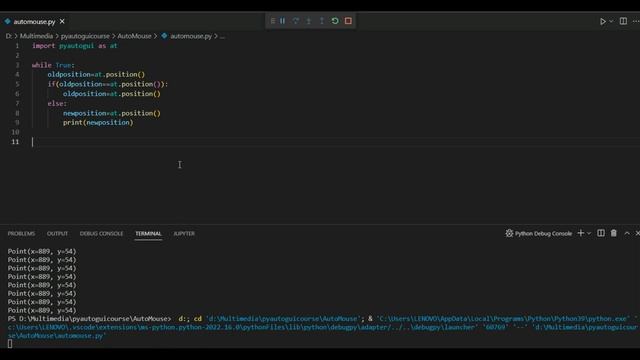Select the TERMINAL panel tab

pos(148,233)
